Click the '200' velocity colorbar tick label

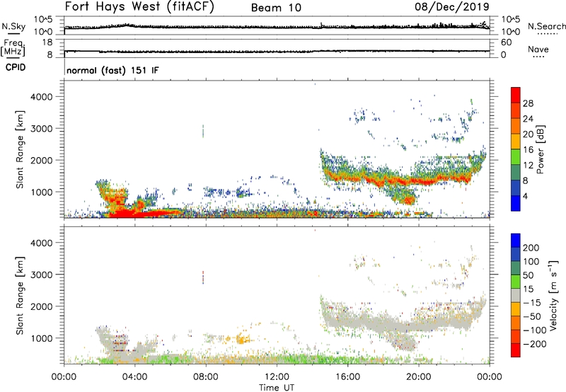(531, 248)
